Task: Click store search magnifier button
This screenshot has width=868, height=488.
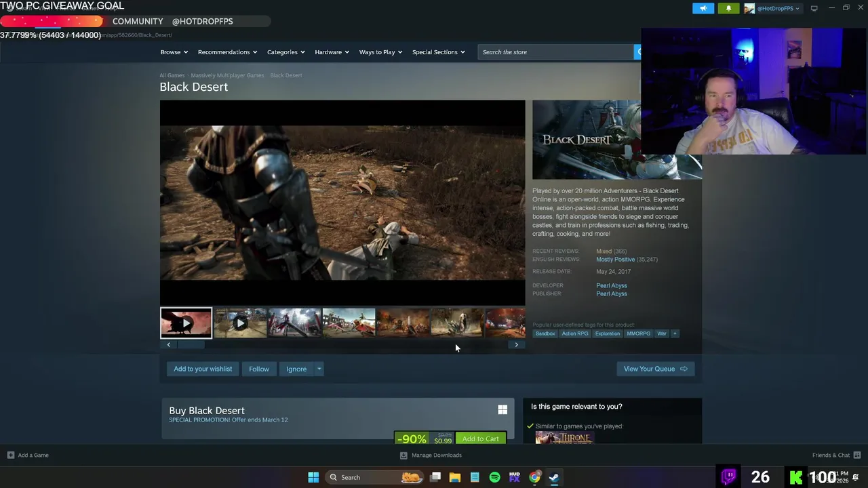Action: [637, 52]
